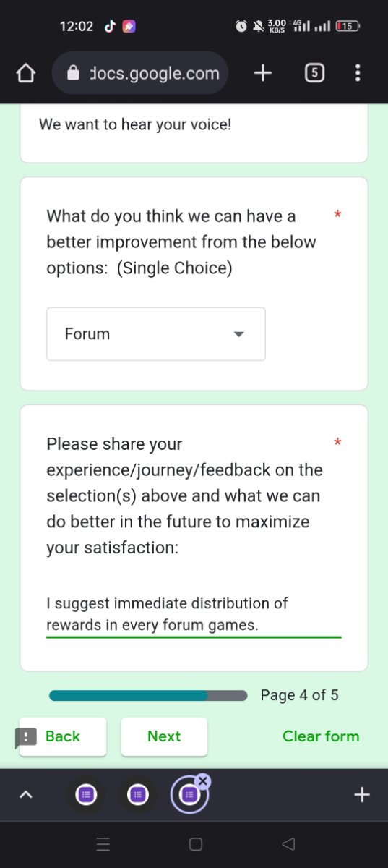Image resolution: width=388 pixels, height=868 pixels.
Task: Open the tab switcher showing 5 tabs
Action: click(314, 73)
